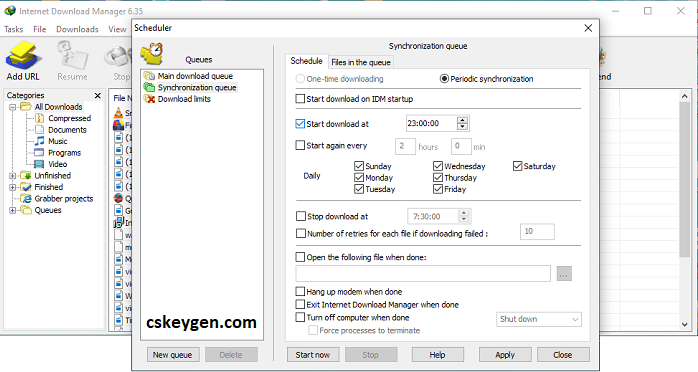Open the Downloads menu
Image resolution: width=698 pixels, height=372 pixels.
[77, 29]
